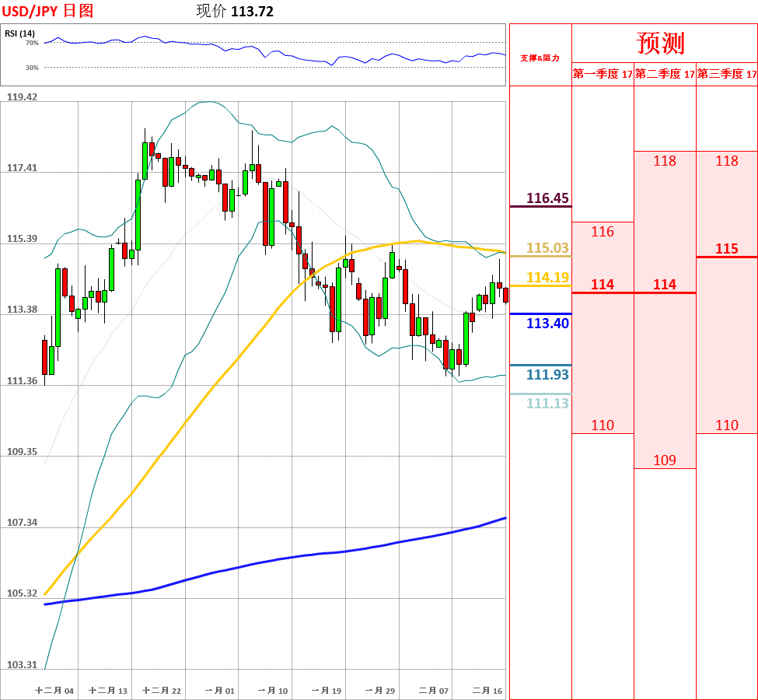Click the 十二月 13 date label

point(108,691)
